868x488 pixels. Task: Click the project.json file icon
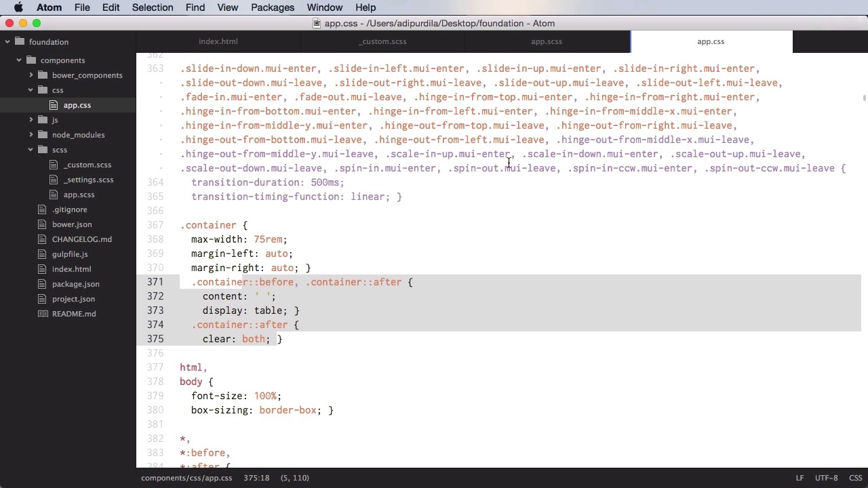tap(43, 299)
